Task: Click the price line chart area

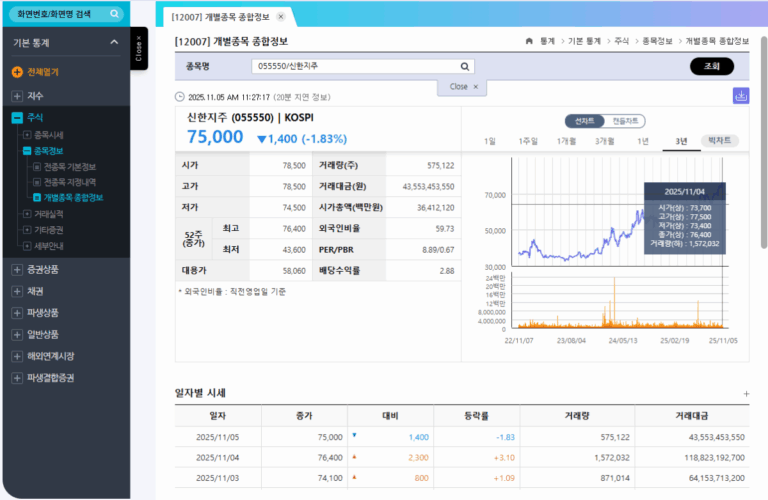Action: [x=620, y=212]
